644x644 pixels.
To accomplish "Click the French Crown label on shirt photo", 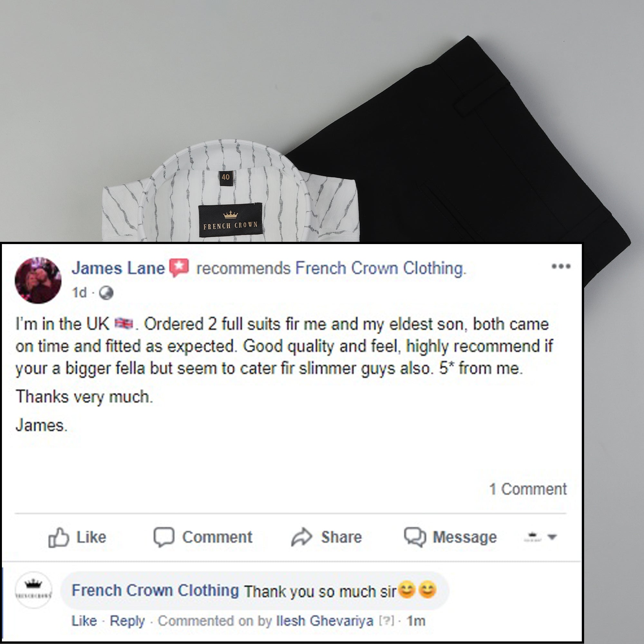I will point(230,220).
